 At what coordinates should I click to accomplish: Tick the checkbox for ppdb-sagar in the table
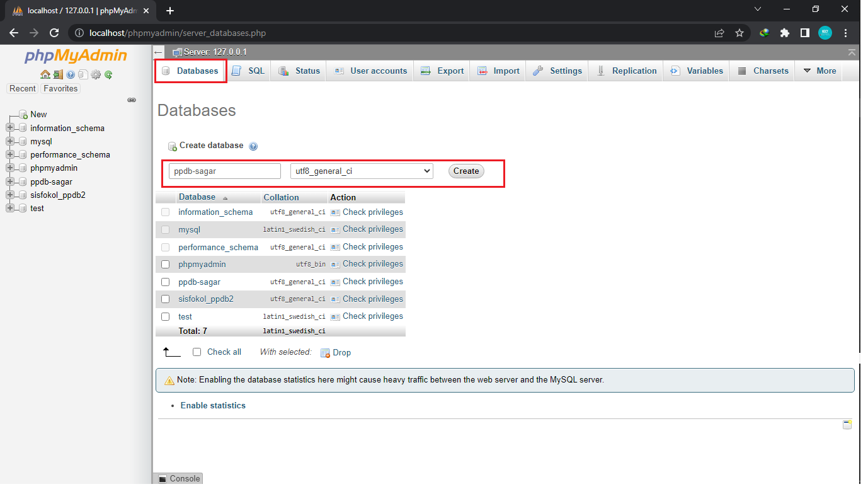[x=166, y=282]
